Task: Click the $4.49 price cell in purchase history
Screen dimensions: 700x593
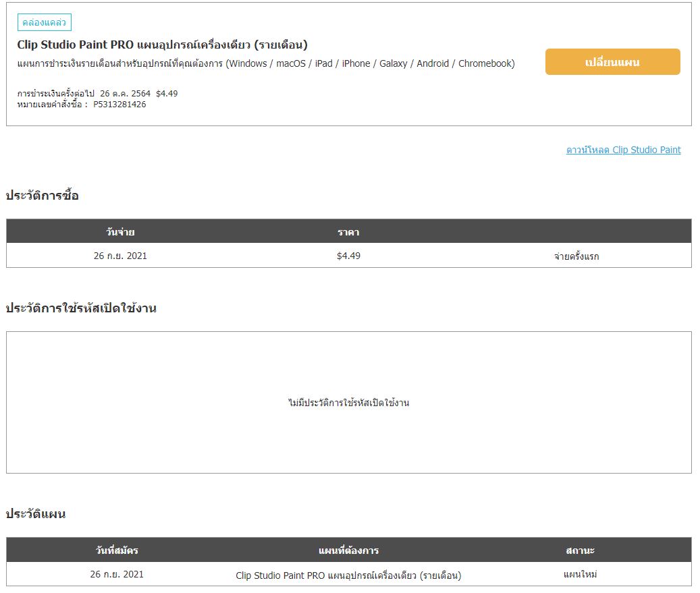Action: (348, 256)
